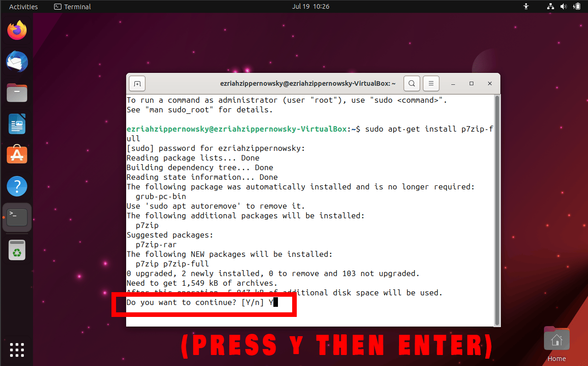The height and width of the screenshot is (366, 588).
Task: Minimize the terminal window
Action: (453, 84)
